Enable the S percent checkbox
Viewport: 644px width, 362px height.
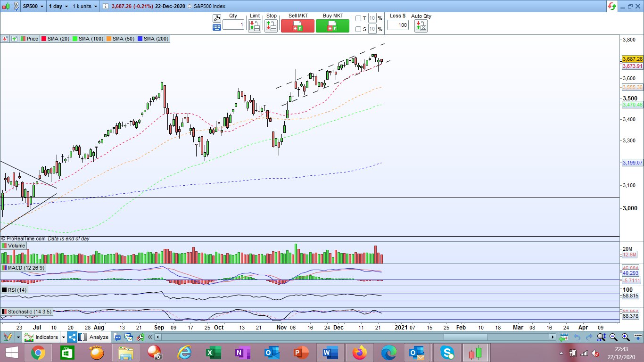tap(358, 29)
